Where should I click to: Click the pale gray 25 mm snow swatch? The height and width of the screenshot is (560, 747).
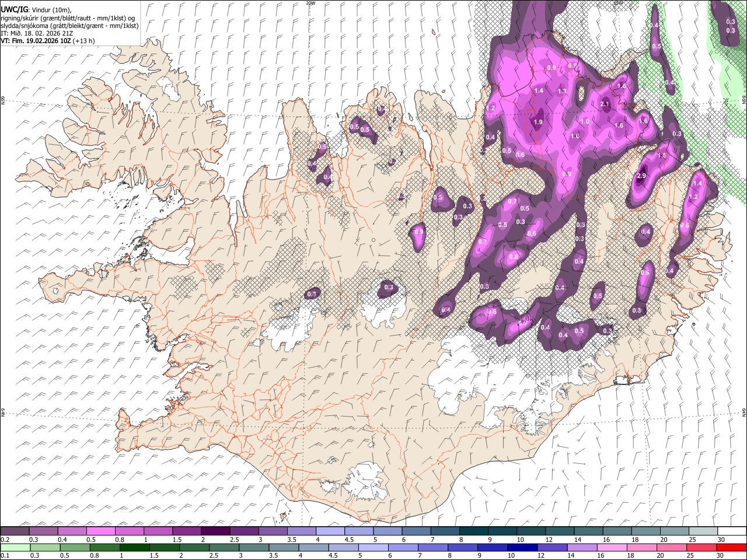(703, 531)
